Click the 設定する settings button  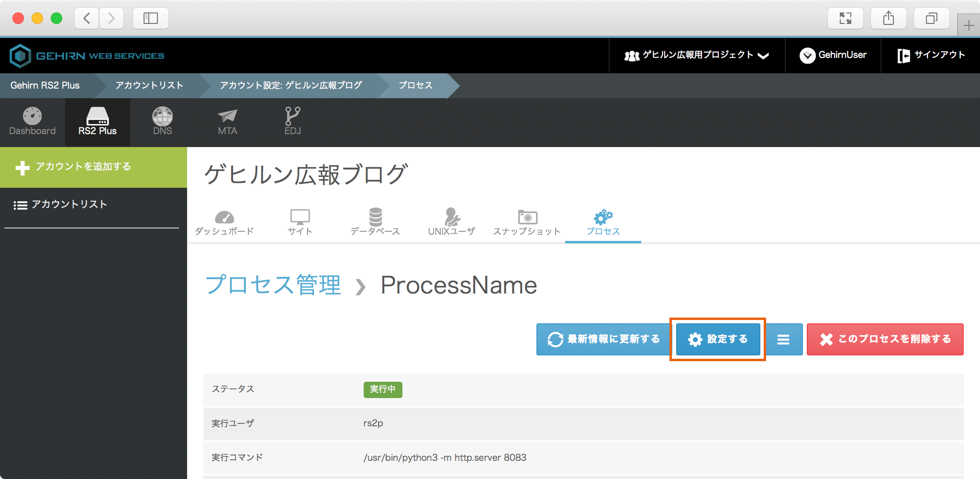[718, 340]
